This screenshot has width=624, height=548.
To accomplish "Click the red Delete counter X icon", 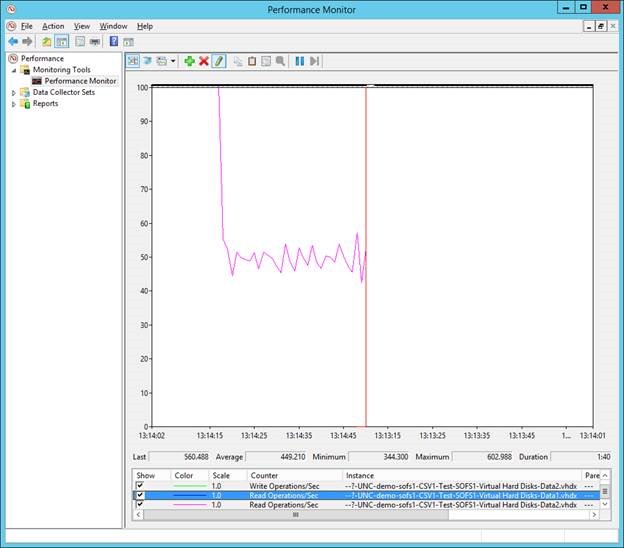I will click(x=204, y=61).
